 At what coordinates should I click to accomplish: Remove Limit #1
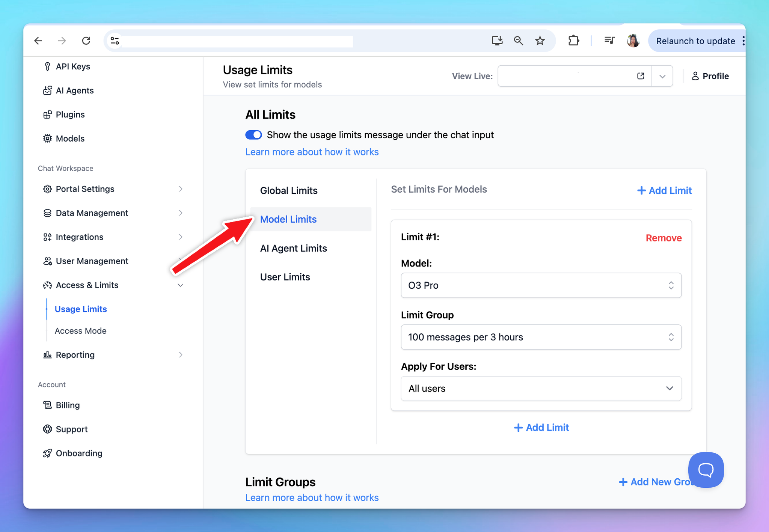(663, 238)
